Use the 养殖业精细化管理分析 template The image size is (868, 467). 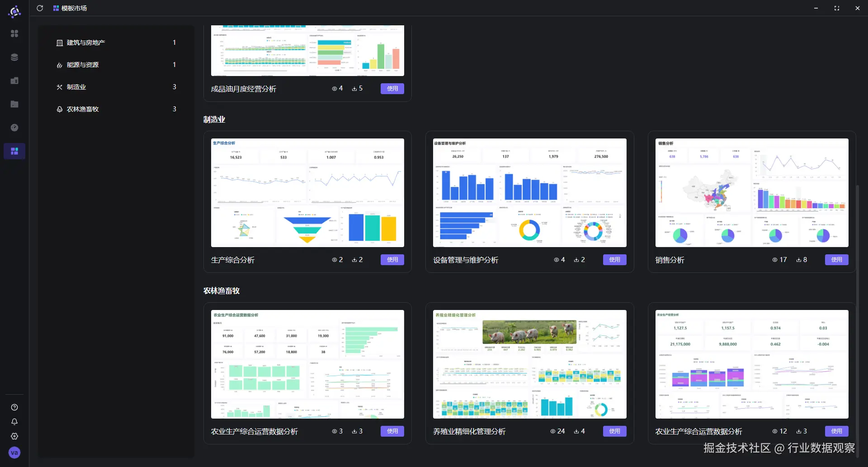pos(615,431)
